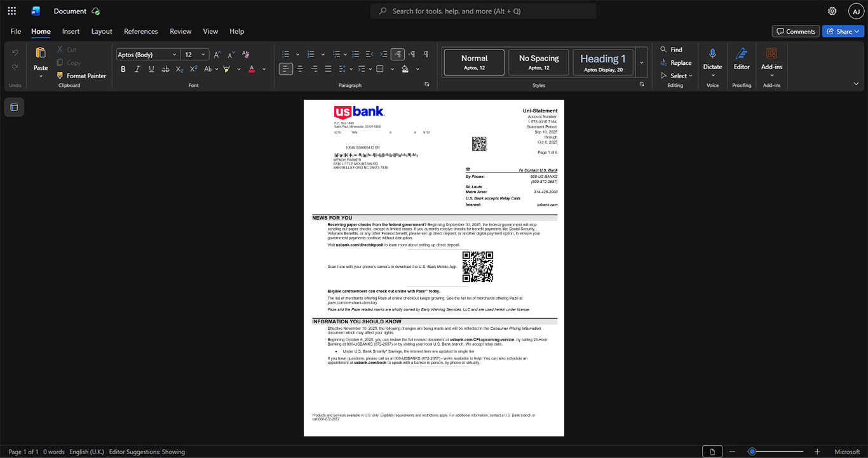Viewport: 868px width, 458px height.
Task: Increase the font size
Action: pyautogui.click(x=217, y=55)
